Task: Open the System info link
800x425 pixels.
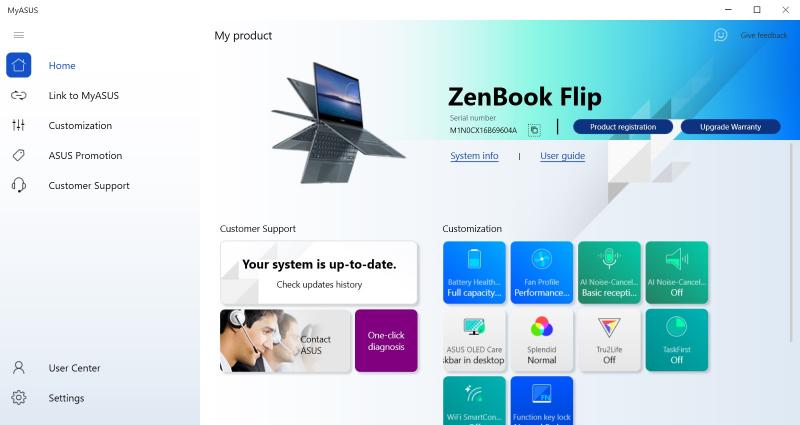Action: [474, 156]
